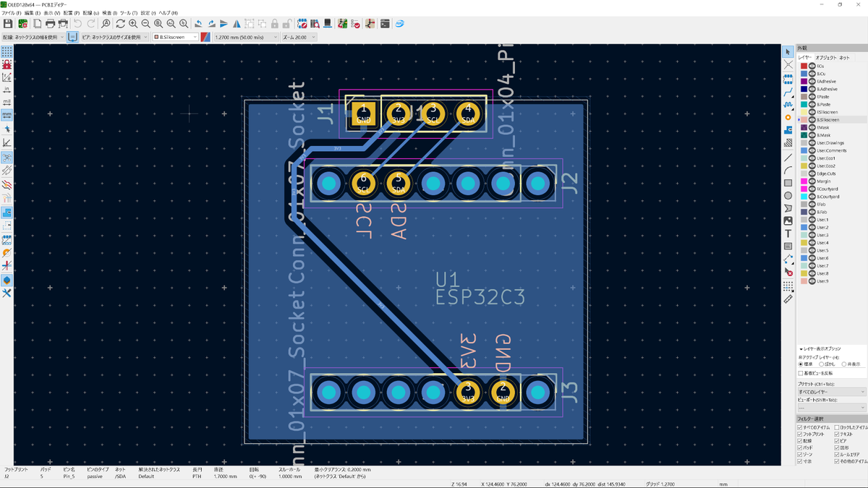Image resolution: width=868 pixels, height=488 pixels.
Task: Click the Find (magnifier with A) icon
Action: click(x=106, y=24)
